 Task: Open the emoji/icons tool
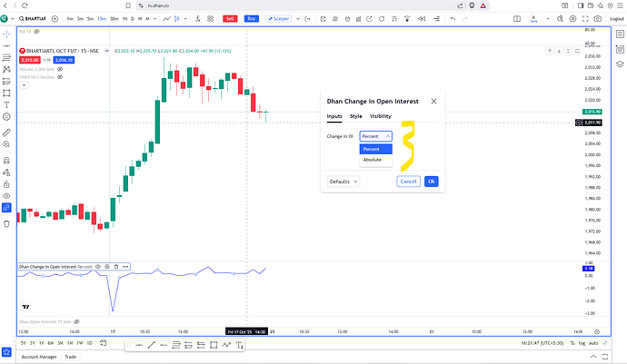[x=6, y=117]
